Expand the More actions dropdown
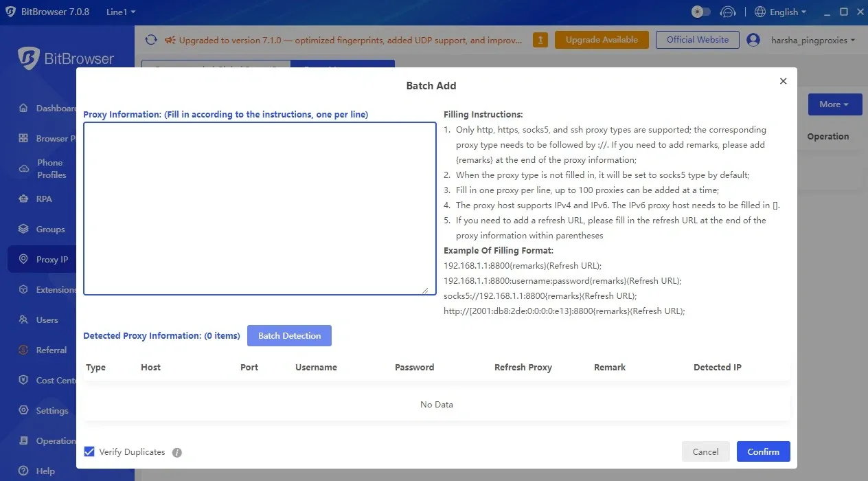Screen dimensions: 868x481 [x=834, y=104]
